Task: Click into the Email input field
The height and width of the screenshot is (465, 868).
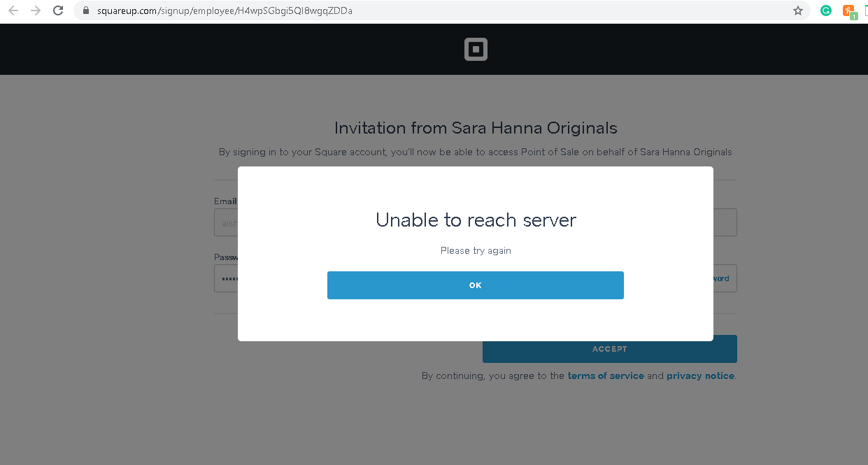Action: (x=225, y=223)
